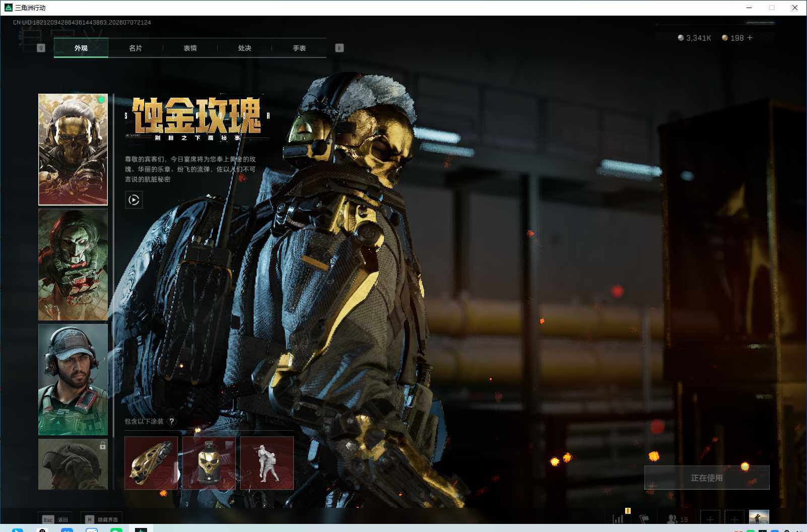Select the 处决 tab
The image size is (807, 532).
click(244, 48)
